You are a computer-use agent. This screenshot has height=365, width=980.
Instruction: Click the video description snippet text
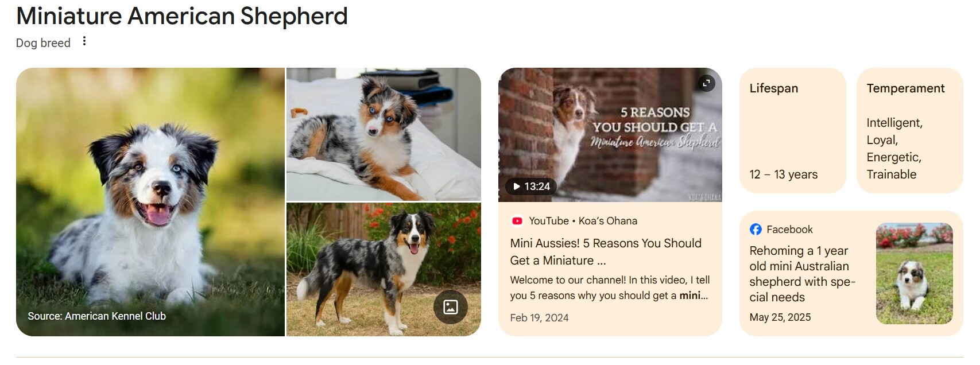(x=610, y=288)
